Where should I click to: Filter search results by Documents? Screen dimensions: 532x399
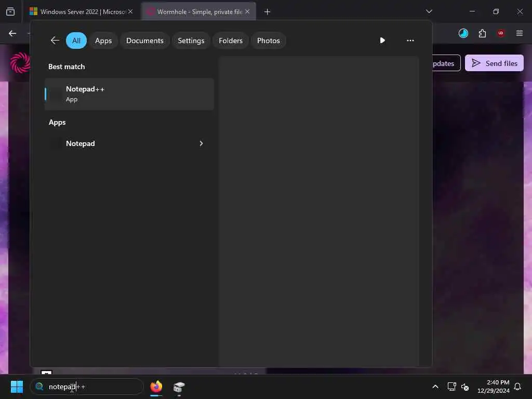coord(145,41)
